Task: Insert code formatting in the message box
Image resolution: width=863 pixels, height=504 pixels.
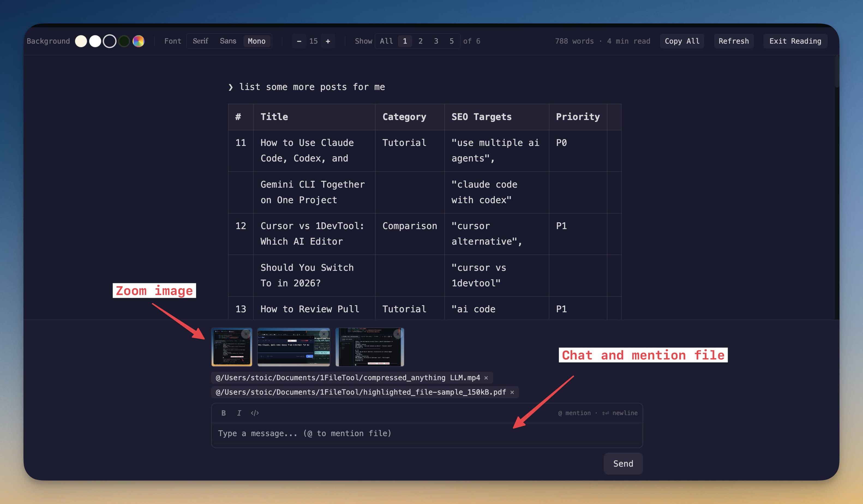Action: (254, 413)
